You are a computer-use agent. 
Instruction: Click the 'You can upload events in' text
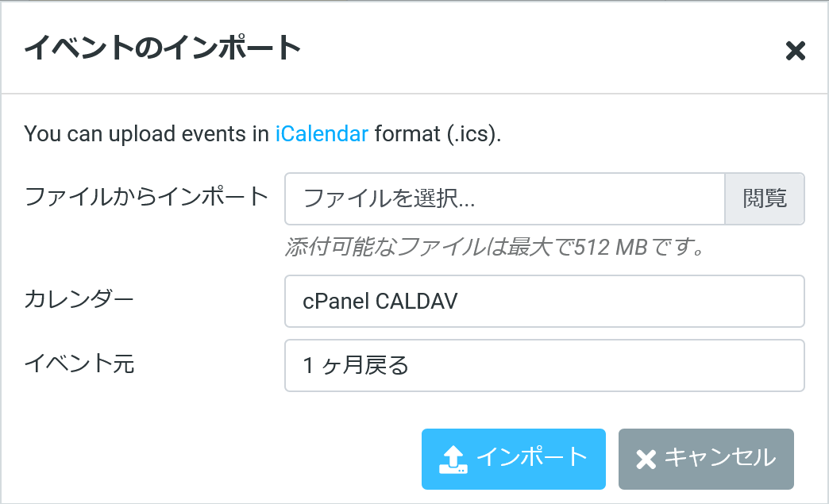[x=147, y=133]
